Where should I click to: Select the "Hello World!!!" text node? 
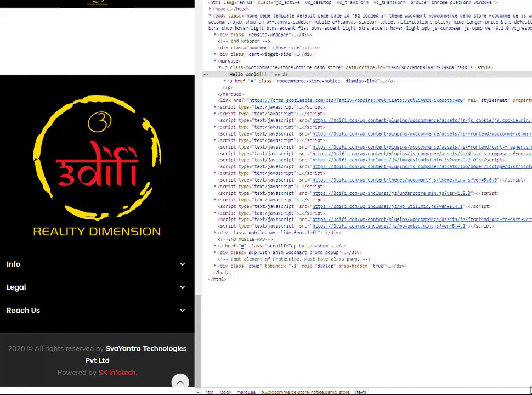pyautogui.click(x=250, y=74)
